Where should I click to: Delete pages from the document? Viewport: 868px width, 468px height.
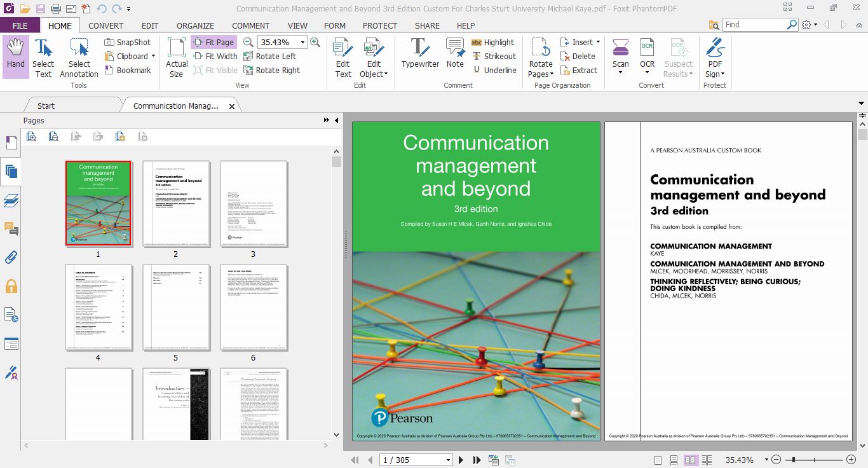pyautogui.click(x=578, y=56)
